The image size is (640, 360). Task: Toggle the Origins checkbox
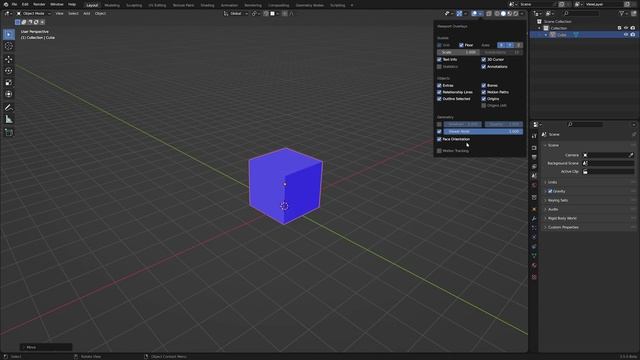484,99
